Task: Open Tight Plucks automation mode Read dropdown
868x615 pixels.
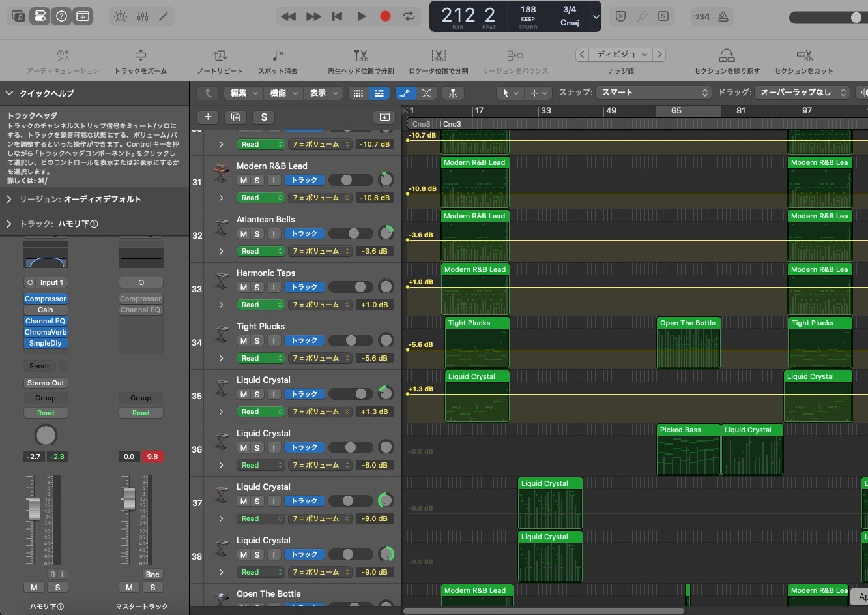Action: 261,358
